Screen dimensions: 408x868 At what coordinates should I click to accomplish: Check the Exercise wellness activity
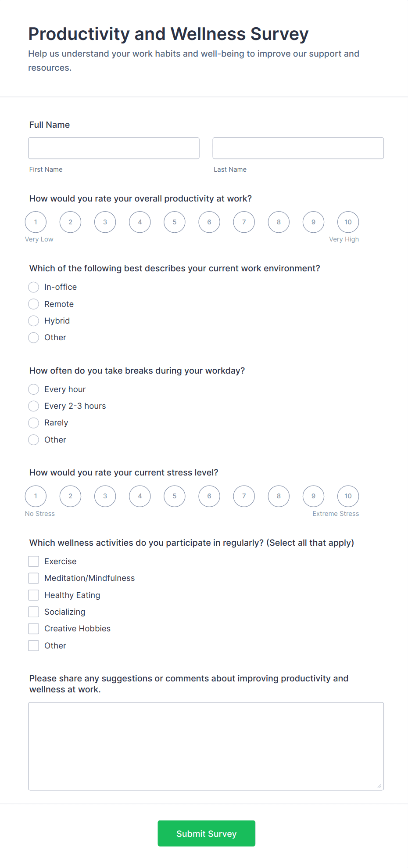click(33, 561)
